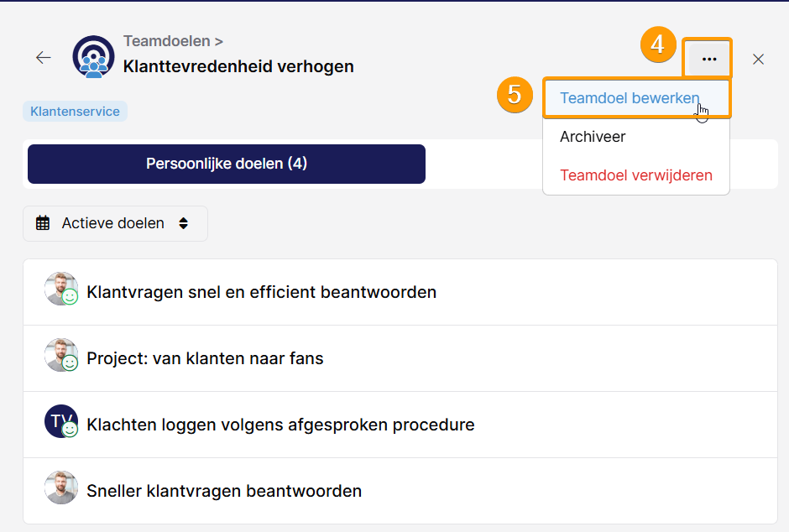Click the Klantenservice tag

pyautogui.click(x=75, y=111)
